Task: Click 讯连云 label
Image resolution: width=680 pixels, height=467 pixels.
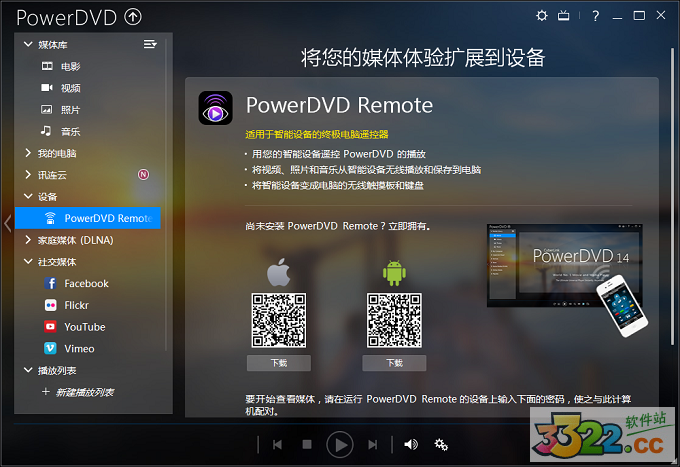Action: click(x=52, y=175)
